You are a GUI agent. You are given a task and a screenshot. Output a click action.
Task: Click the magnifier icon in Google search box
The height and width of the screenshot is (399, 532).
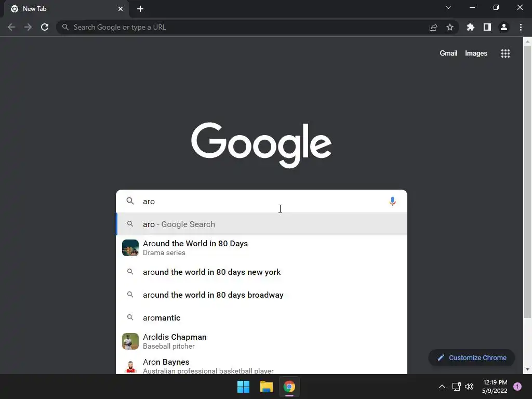[x=130, y=201]
